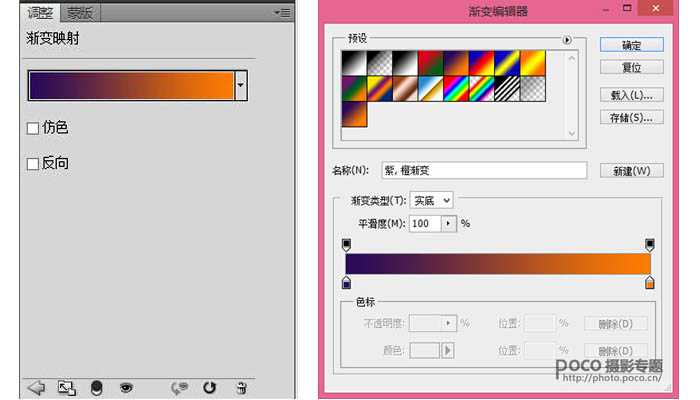
Task: Click the clip to layer icon
Action: 97,388
